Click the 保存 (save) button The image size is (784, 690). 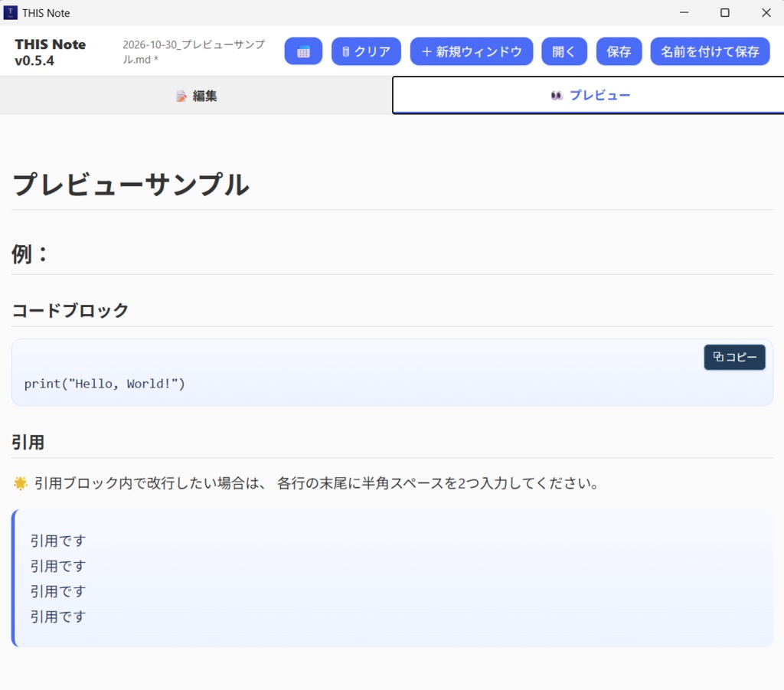click(619, 51)
